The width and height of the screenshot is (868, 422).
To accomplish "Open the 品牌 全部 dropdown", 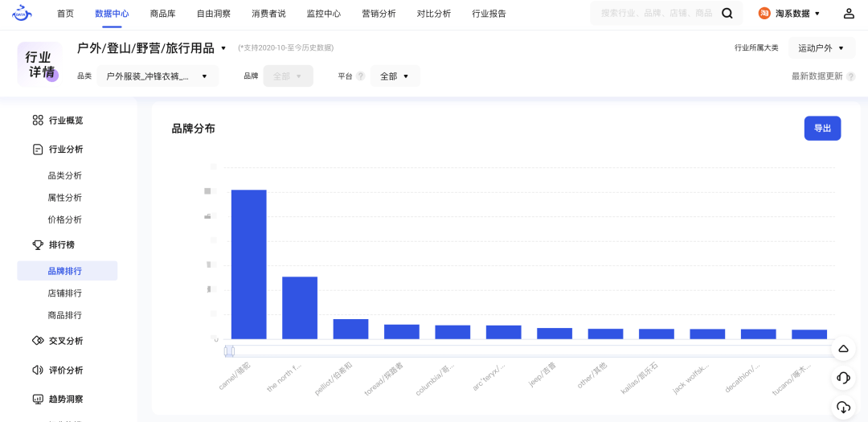I will coord(288,76).
